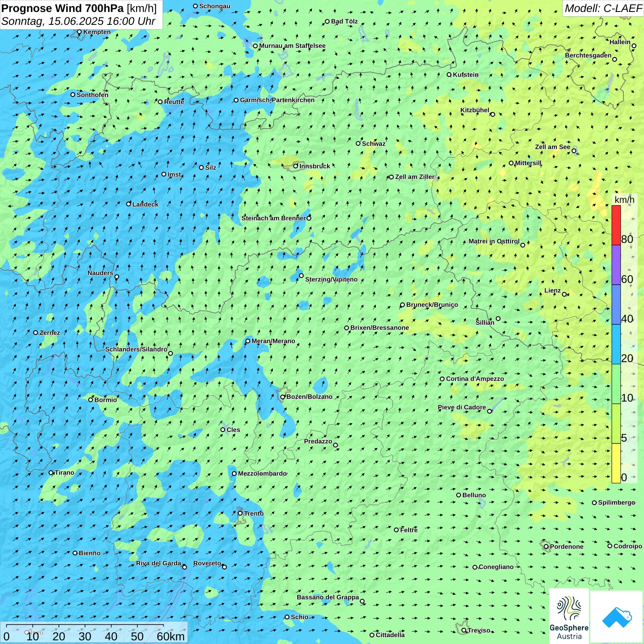Click the 'Sillian' label
644x644 pixels.
pyautogui.click(x=485, y=322)
